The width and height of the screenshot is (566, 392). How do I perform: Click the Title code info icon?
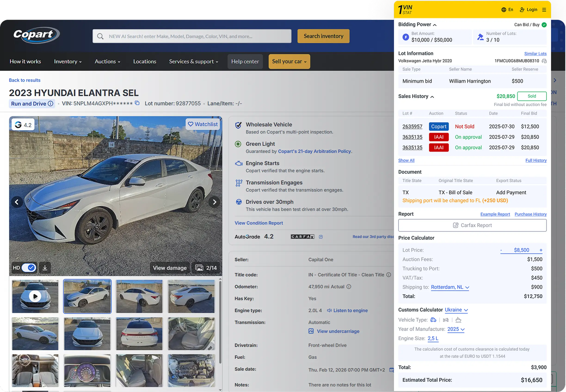[x=389, y=275]
